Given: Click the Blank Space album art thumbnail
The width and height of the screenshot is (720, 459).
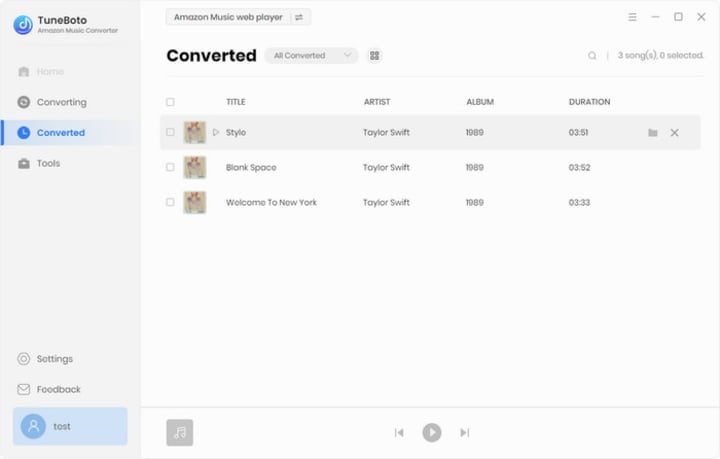Looking at the screenshot, I should tap(195, 167).
